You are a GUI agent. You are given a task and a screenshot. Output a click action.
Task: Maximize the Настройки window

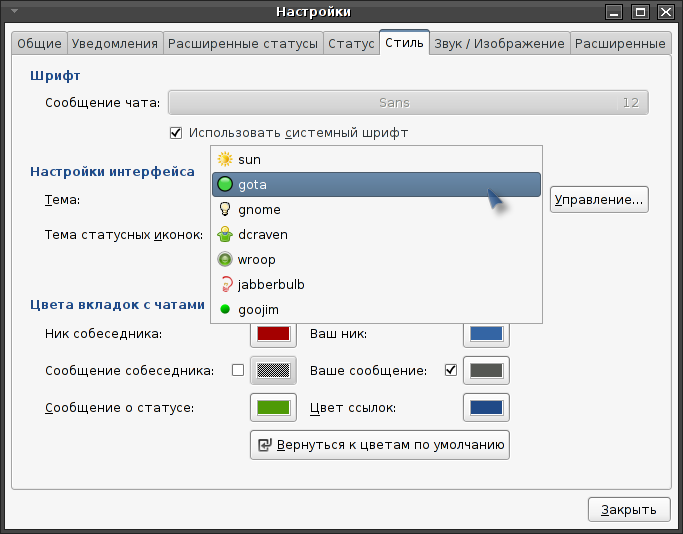point(640,11)
